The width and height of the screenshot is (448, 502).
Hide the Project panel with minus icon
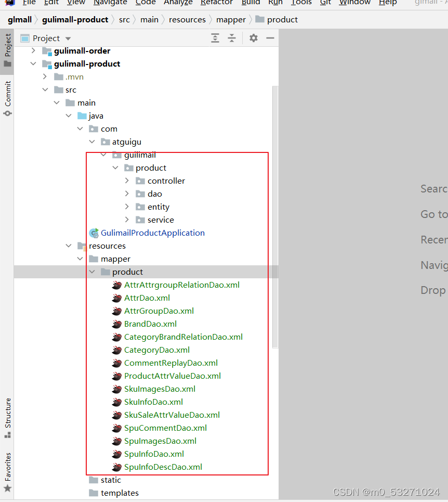(270, 38)
